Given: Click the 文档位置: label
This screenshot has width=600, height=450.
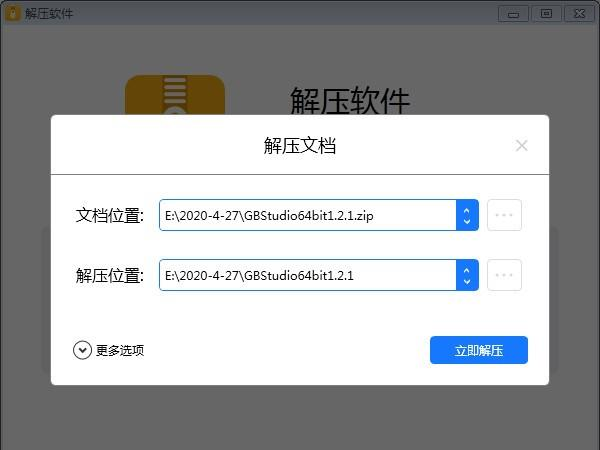Looking at the screenshot, I should point(110,215).
